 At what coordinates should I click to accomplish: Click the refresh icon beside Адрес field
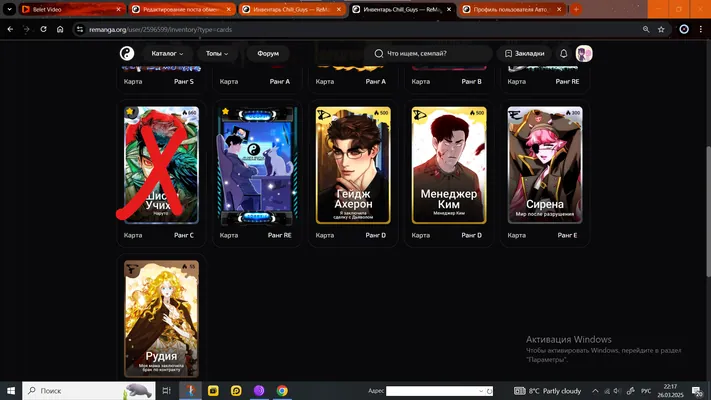[489, 391]
